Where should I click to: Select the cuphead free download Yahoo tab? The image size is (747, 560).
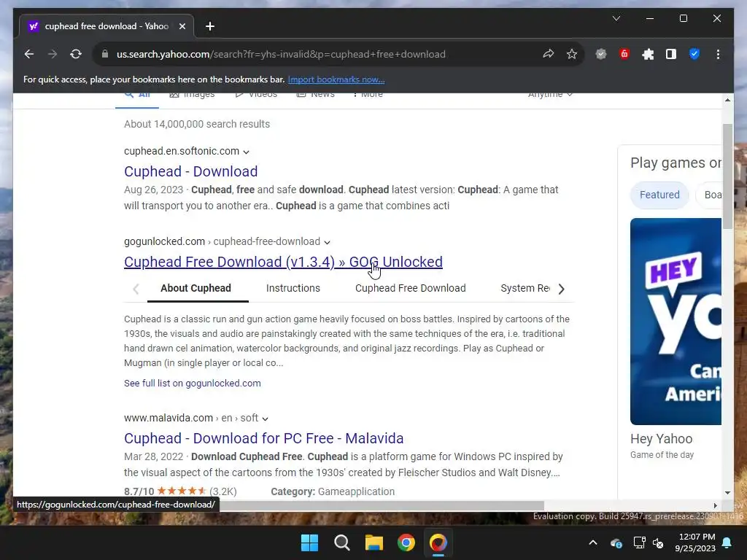(x=107, y=26)
